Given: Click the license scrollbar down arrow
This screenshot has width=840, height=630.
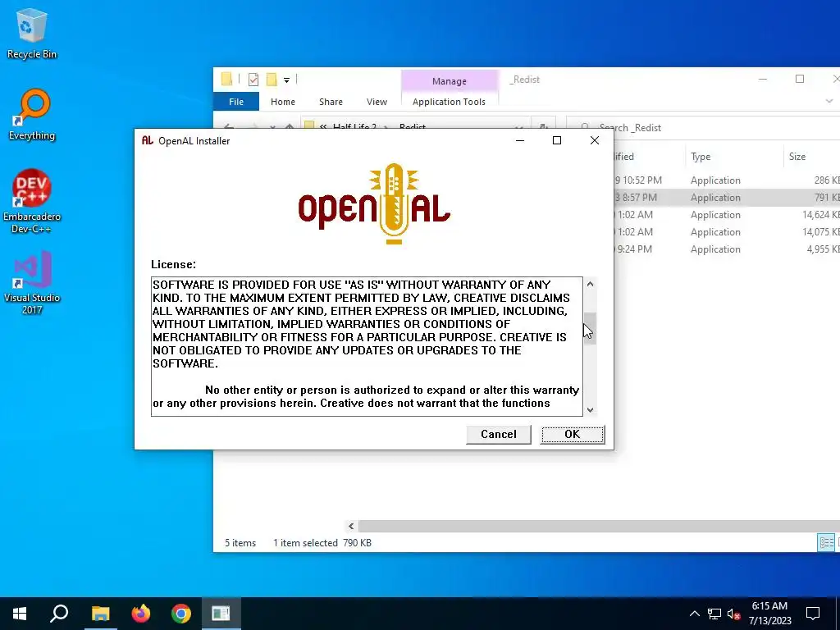Looking at the screenshot, I should tap(590, 410).
